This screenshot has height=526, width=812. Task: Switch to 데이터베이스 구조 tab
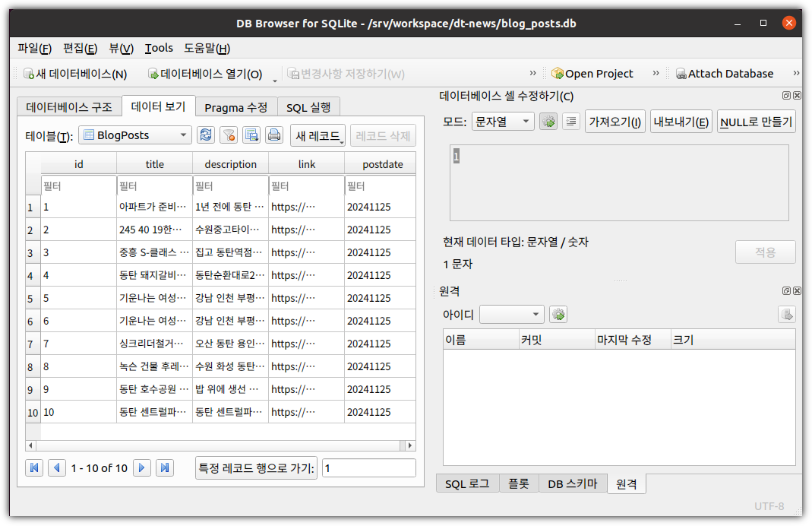69,107
